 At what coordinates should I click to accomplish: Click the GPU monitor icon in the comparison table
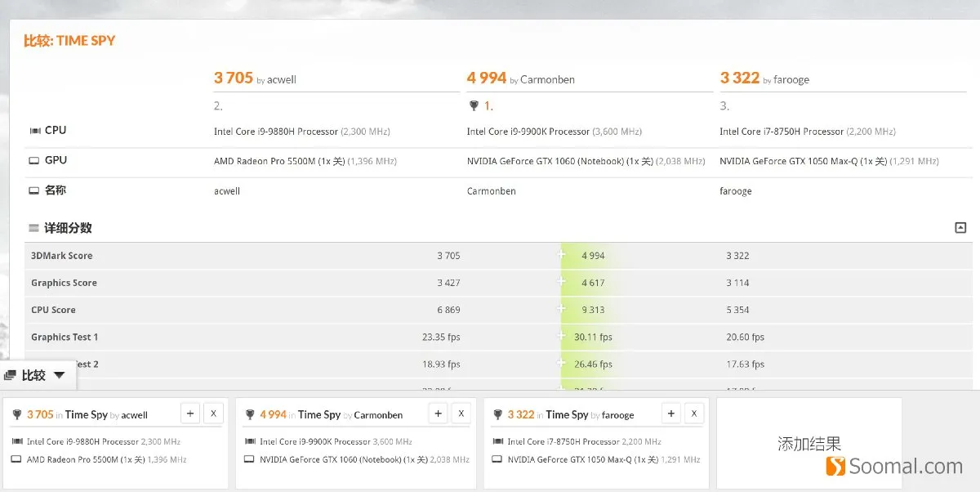pyautogui.click(x=34, y=161)
